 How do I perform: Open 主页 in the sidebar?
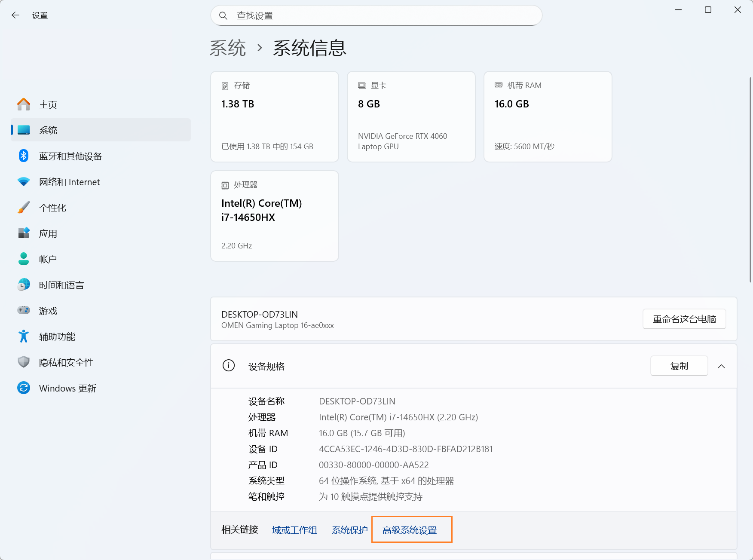tap(48, 104)
